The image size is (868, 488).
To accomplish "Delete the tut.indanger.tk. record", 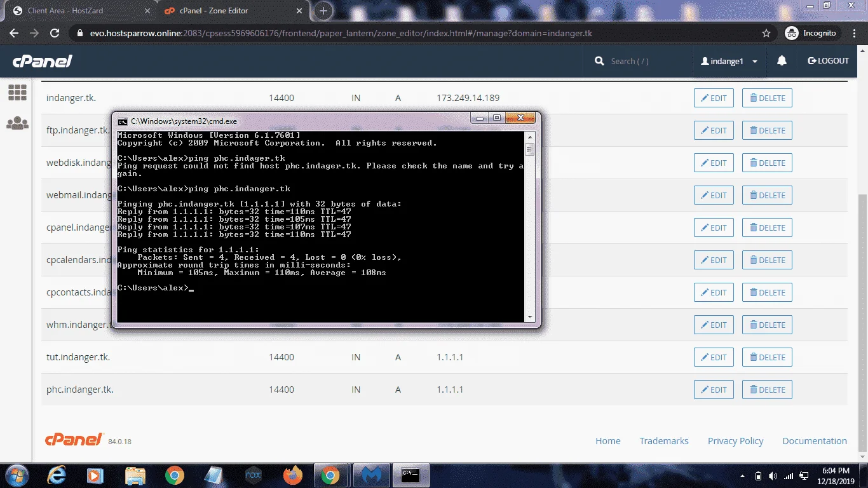I will 767,357.
